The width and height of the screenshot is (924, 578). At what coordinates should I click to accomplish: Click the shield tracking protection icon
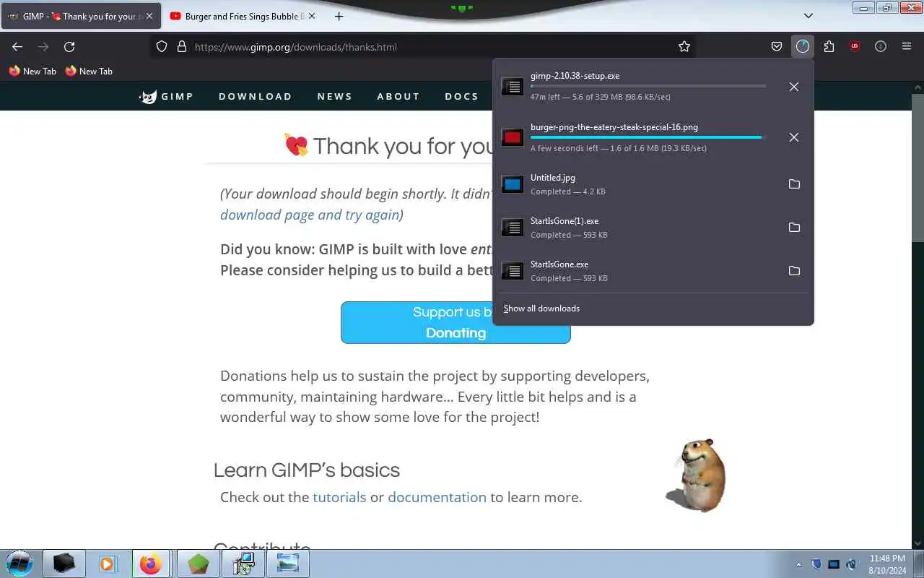coord(162,46)
